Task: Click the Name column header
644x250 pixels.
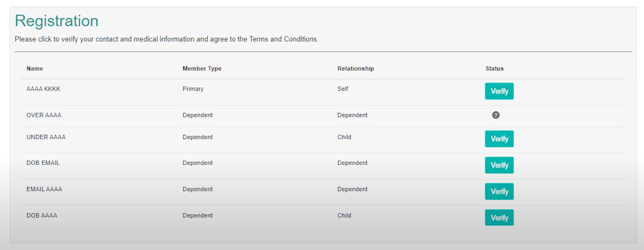Action: pos(34,68)
